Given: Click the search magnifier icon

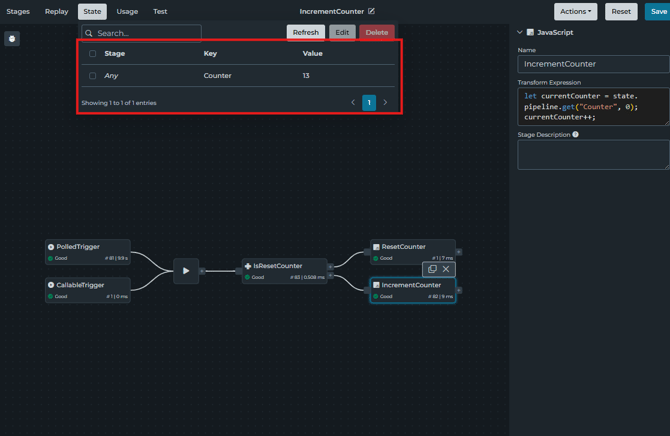Looking at the screenshot, I should [x=89, y=33].
